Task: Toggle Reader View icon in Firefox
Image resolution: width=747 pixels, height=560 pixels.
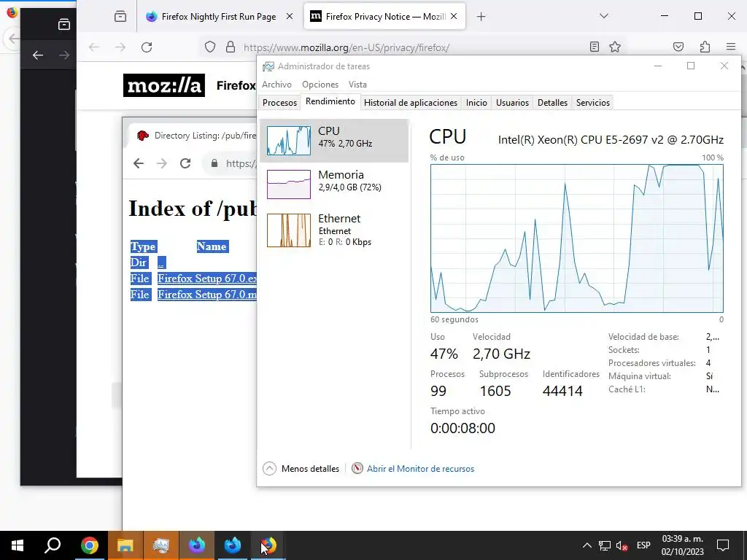Action: tap(594, 47)
